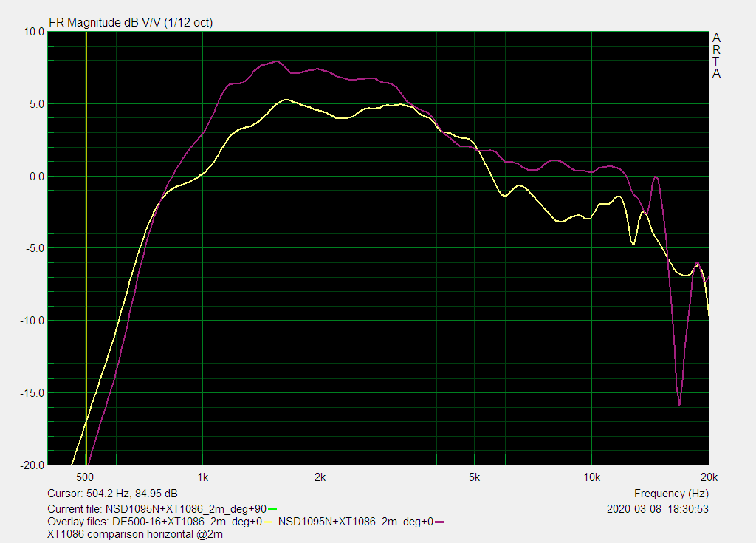756x543 pixels.
Task: Click the "Current file: NSD1095N+XT1086_2m_deg+90" label
Action: [x=157, y=509]
